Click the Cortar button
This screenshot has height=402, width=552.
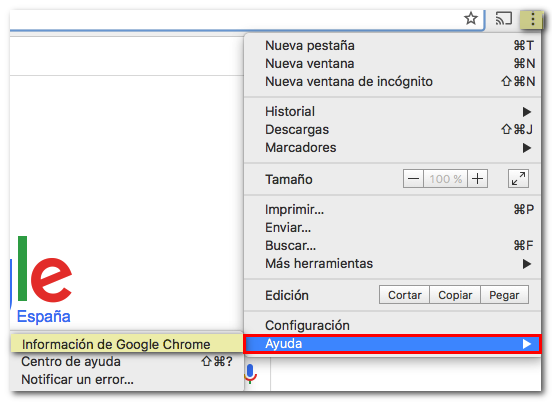coord(404,295)
